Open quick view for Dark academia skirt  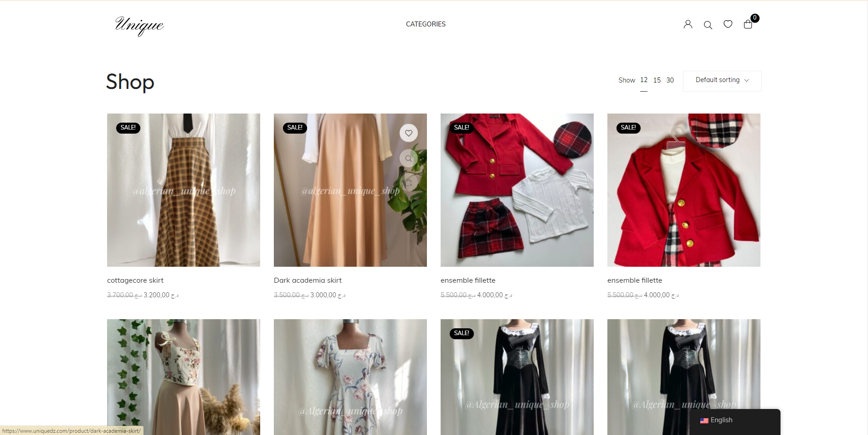pyautogui.click(x=409, y=159)
